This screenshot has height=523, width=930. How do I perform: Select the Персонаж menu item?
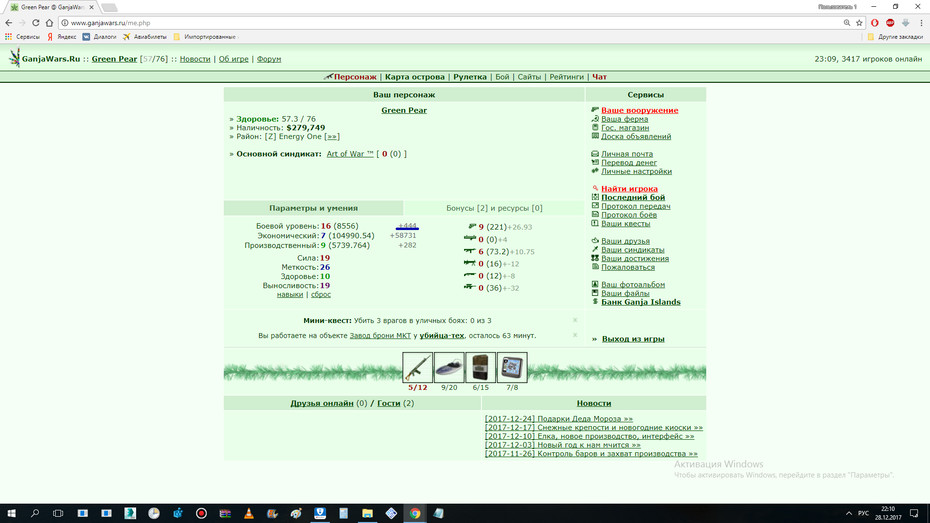click(355, 76)
